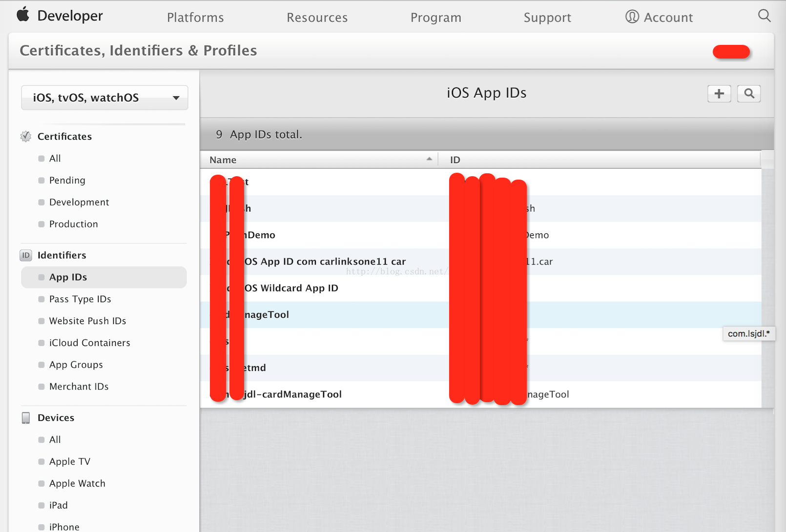The height and width of the screenshot is (532, 786).
Task: Search App IDs using the magnifier button
Action: click(749, 94)
